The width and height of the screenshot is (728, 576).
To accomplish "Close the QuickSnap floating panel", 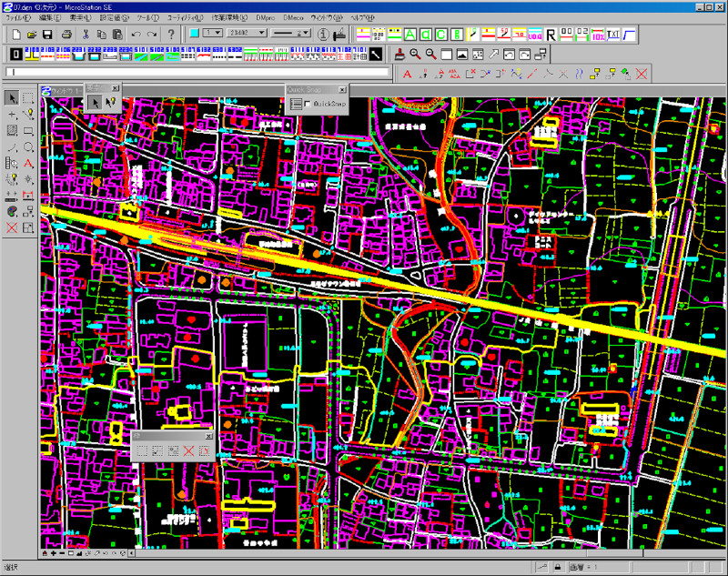I will pos(342,89).
